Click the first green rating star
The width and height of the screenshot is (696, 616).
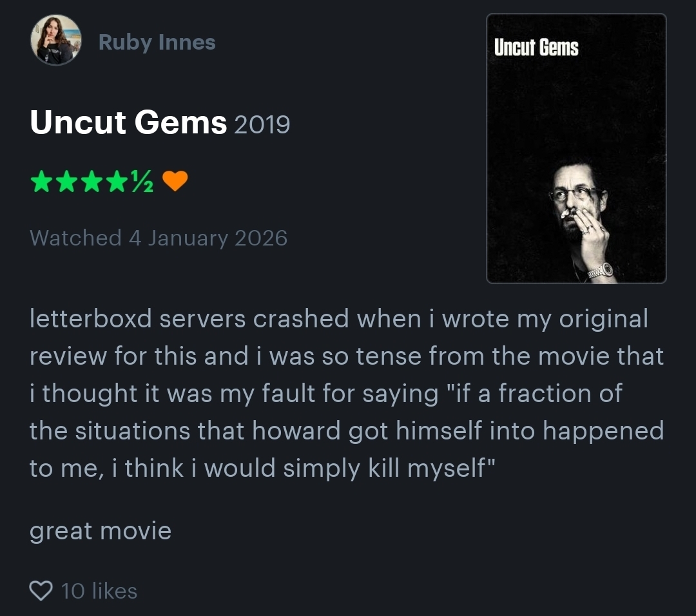(42, 183)
